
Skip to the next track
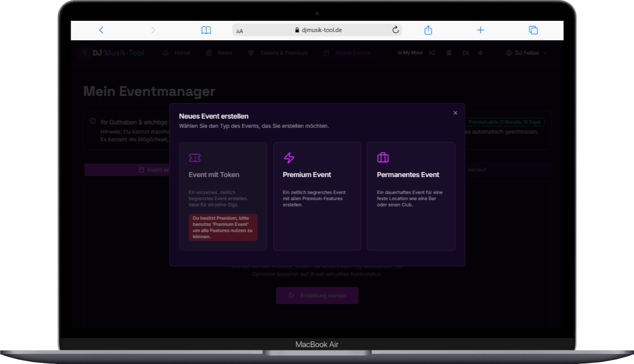pos(465,53)
